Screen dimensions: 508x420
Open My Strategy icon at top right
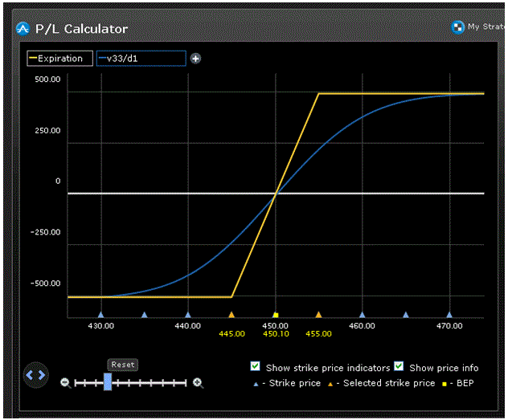457,27
